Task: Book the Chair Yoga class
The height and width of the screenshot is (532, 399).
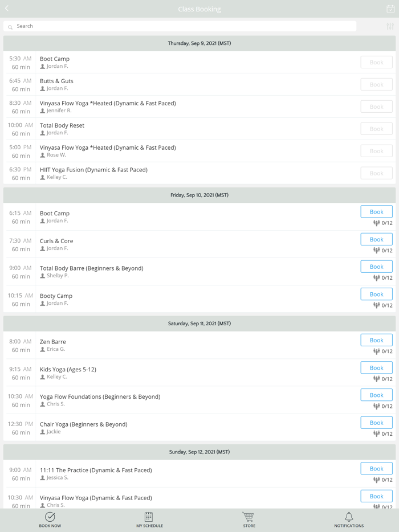Action: coord(376,423)
